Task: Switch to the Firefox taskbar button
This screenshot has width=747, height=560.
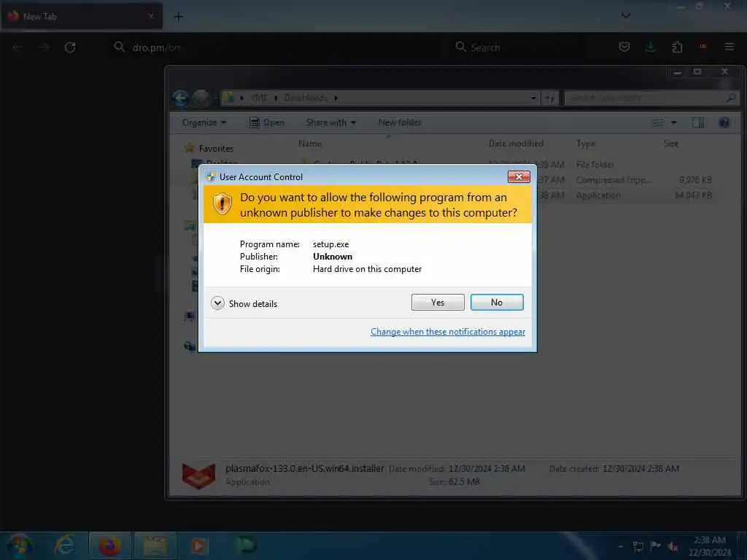Action: click(x=110, y=545)
